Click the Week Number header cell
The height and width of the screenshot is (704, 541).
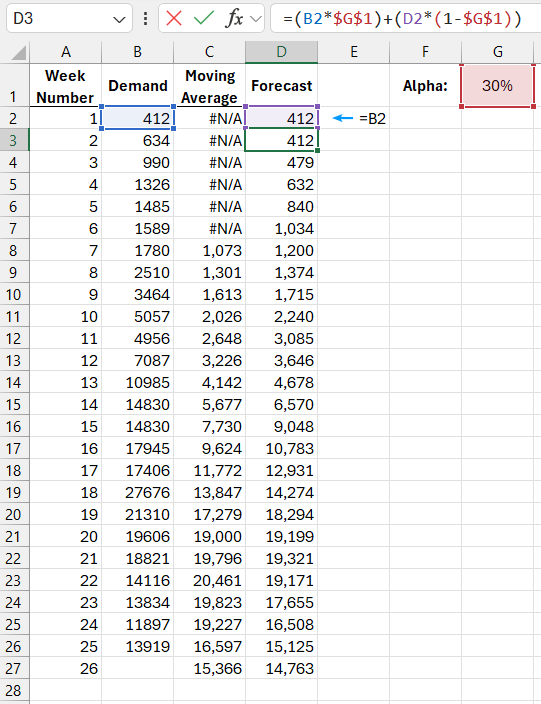pos(66,85)
